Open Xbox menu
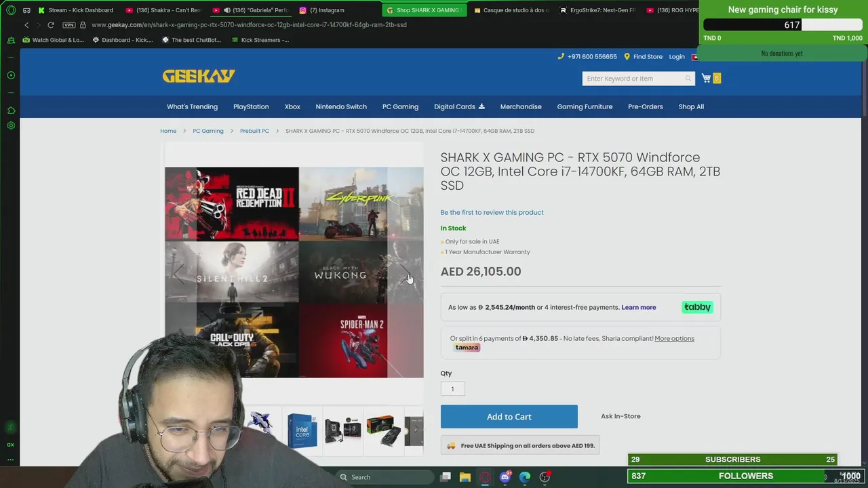The image size is (868, 488). pos(292,106)
